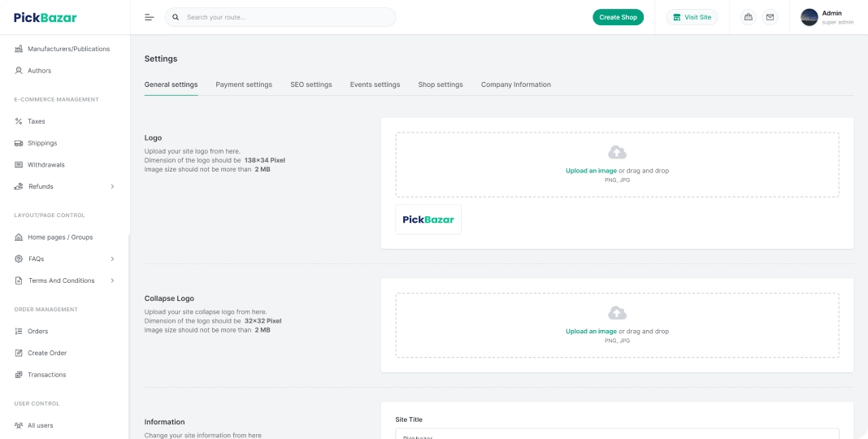The height and width of the screenshot is (439, 868).
Task: Open the SEO settings tab
Action: click(x=310, y=85)
